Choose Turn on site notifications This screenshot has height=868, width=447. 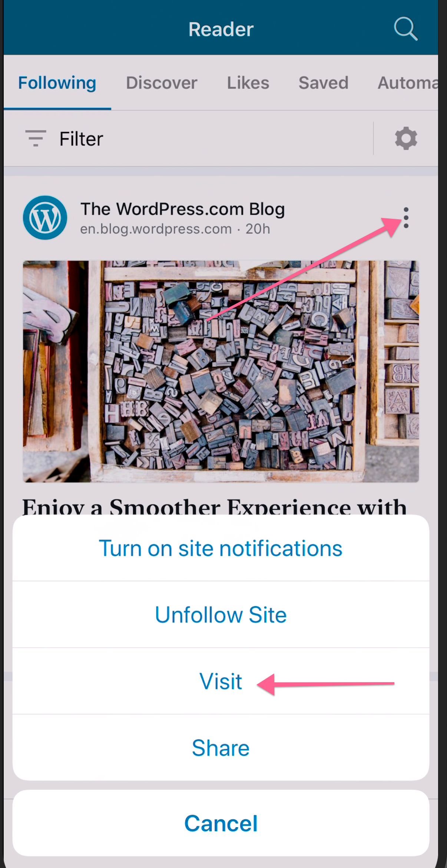[x=221, y=548]
